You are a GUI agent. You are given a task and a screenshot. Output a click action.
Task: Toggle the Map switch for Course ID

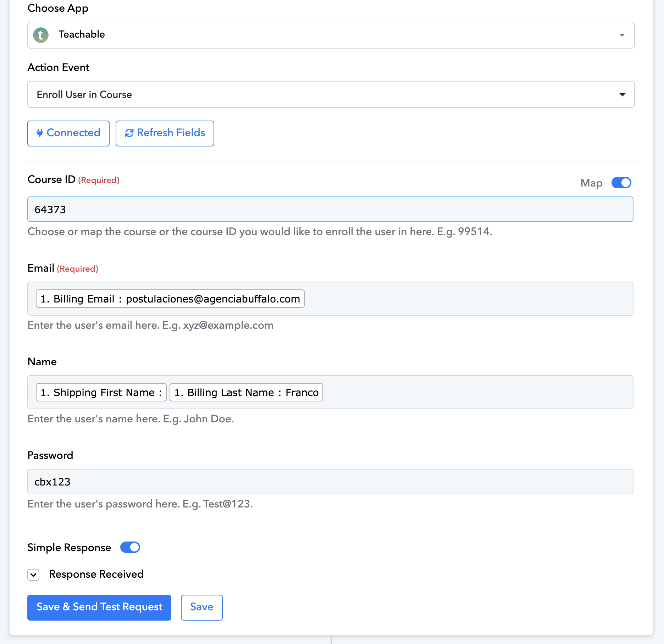(x=621, y=183)
